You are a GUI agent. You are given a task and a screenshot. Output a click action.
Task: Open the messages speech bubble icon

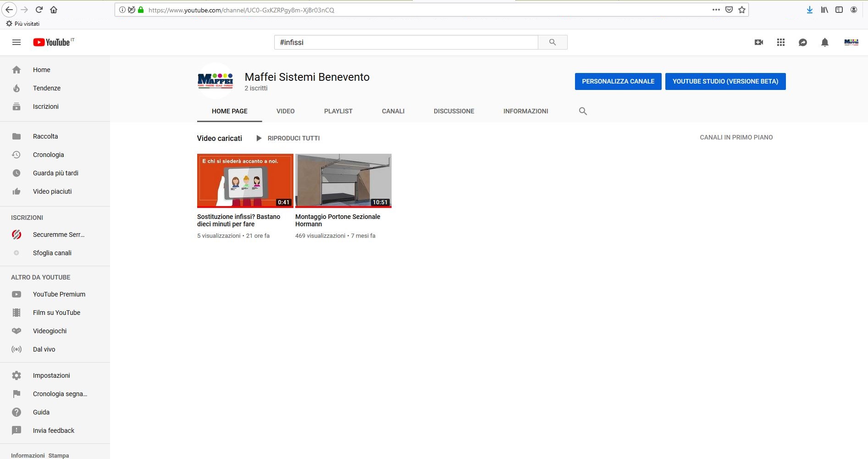[803, 42]
